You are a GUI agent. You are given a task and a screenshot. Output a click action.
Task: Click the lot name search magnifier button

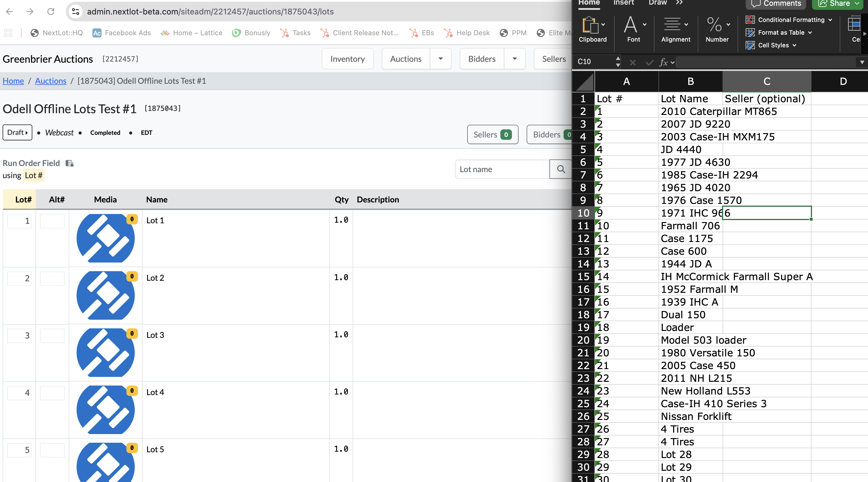coord(561,169)
